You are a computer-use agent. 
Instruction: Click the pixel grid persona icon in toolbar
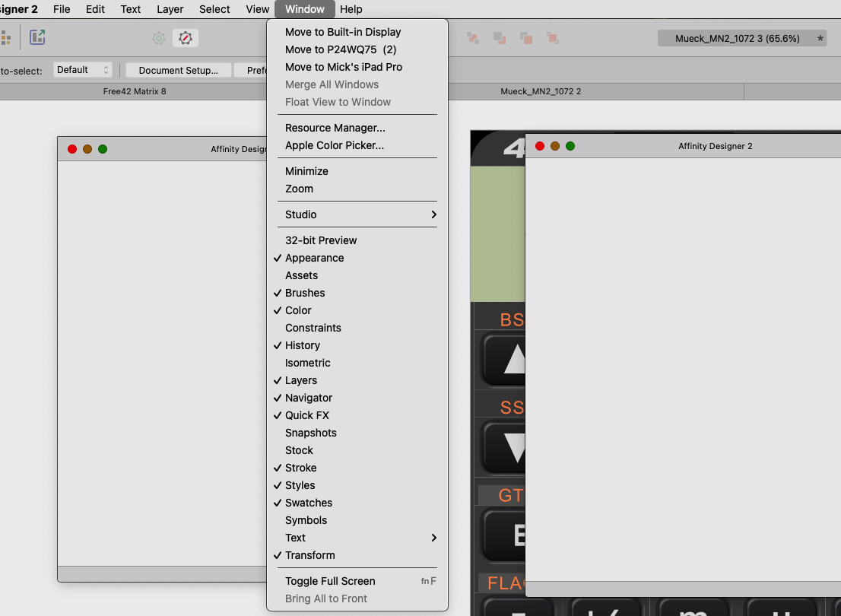coord(6,37)
